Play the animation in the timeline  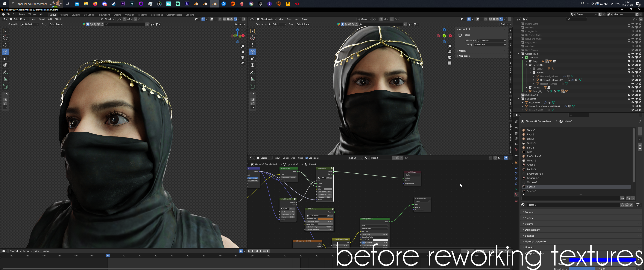pos(260,251)
